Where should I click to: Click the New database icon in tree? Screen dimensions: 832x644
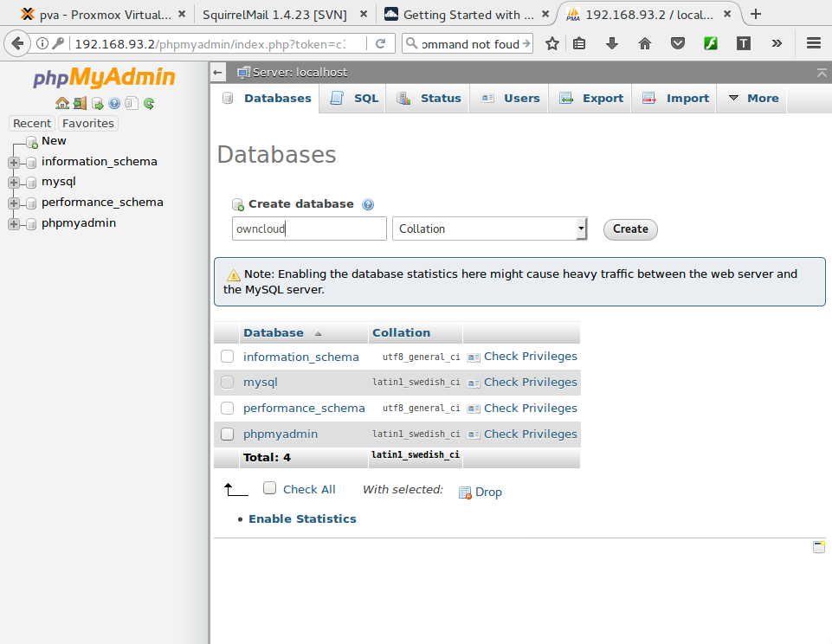32,142
